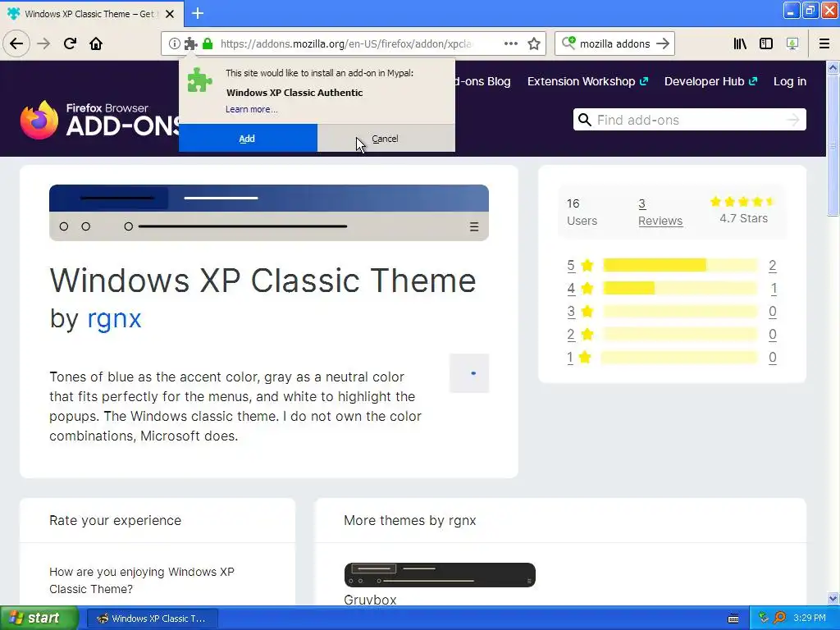Click the 3-star rating bar
This screenshot has height=630, width=840.
click(680, 311)
